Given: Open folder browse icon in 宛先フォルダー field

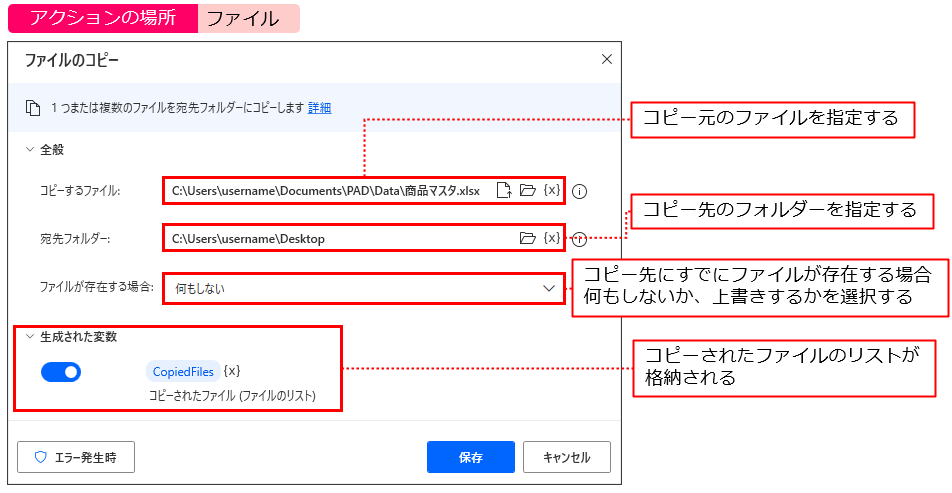Looking at the screenshot, I should [x=528, y=238].
